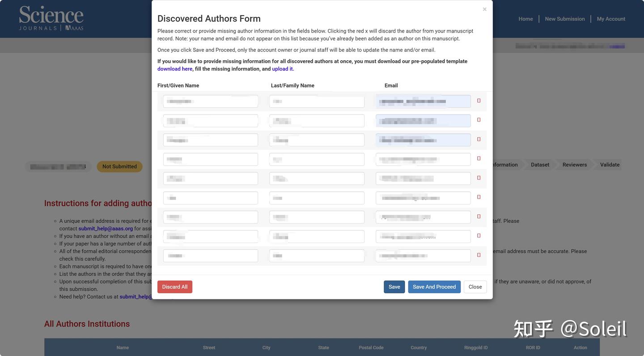Remove the fifth author with red x

click(x=479, y=178)
